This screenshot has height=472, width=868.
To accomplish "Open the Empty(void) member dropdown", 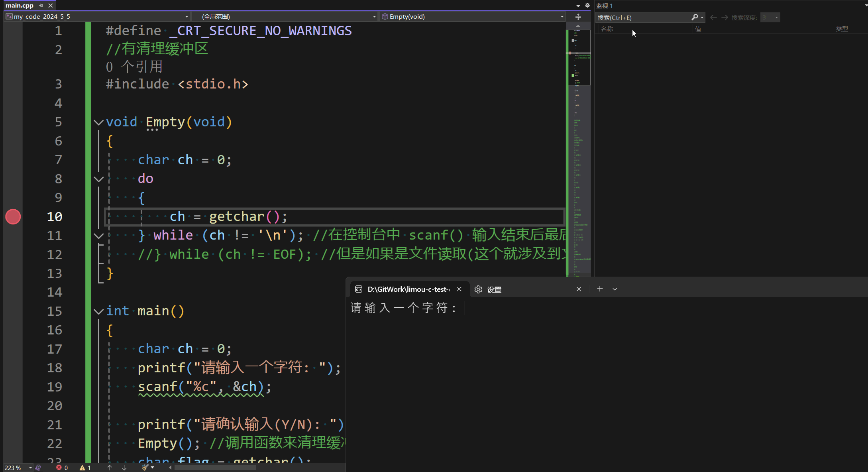I will [562, 17].
